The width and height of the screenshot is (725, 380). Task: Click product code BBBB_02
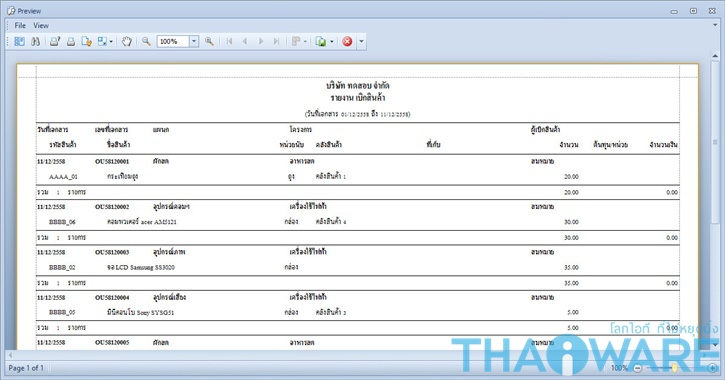[x=62, y=267]
